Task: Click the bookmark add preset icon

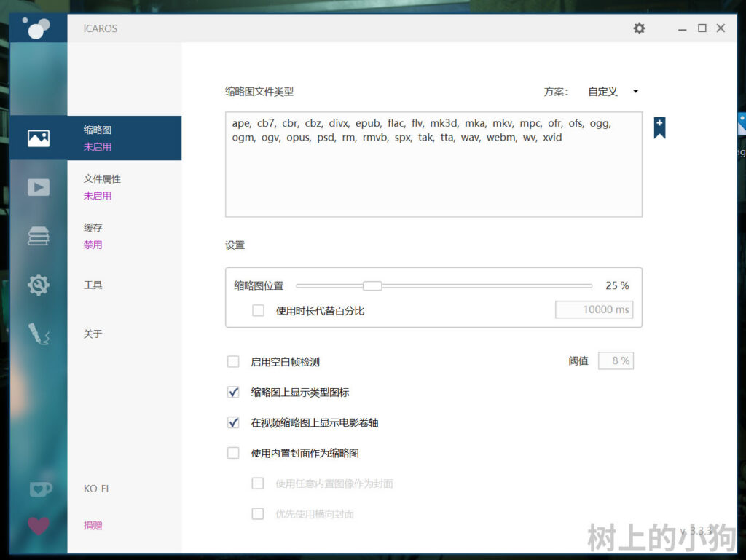Action: coord(659,127)
